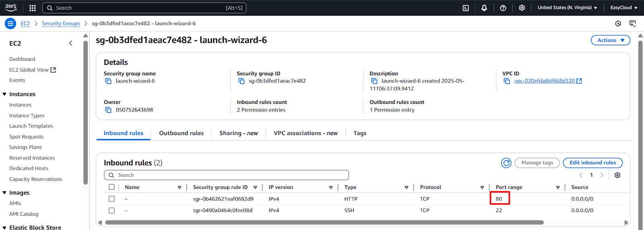Open Spot Requests in sidebar

pyautogui.click(x=26, y=137)
